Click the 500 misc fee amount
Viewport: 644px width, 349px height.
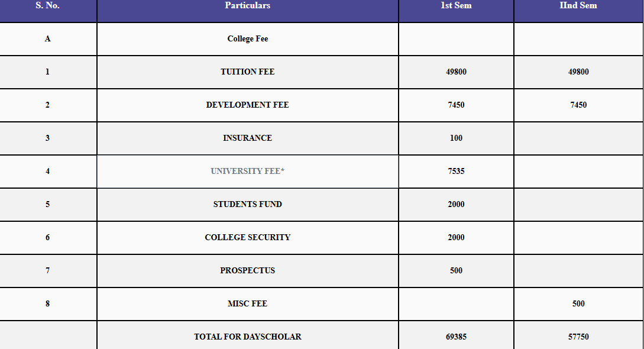tap(578, 304)
